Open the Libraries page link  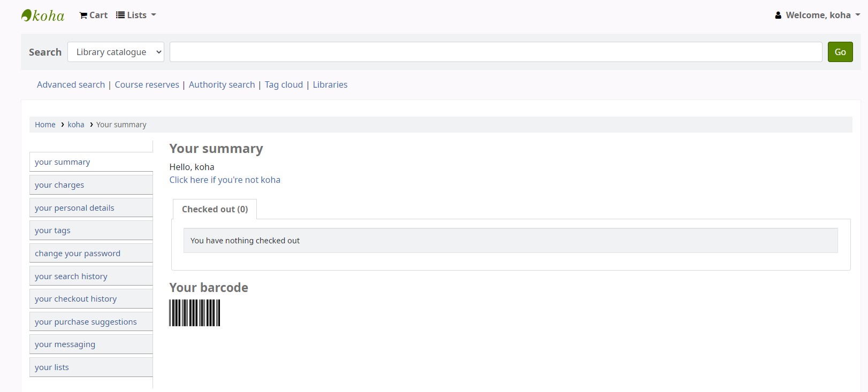pos(330,84)
